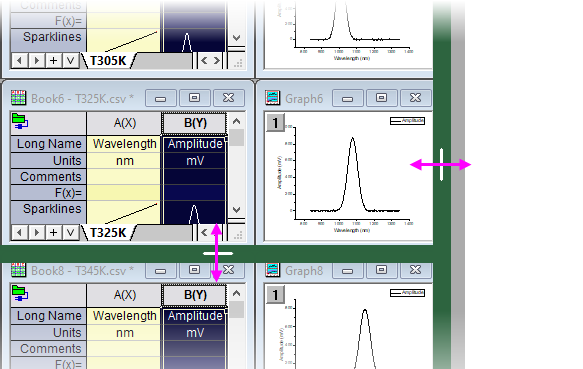Maximize the Book6 - T325K.csv window
Image resolution: width=583 pixels, height=369 pixels.
[x=194, y=98]
